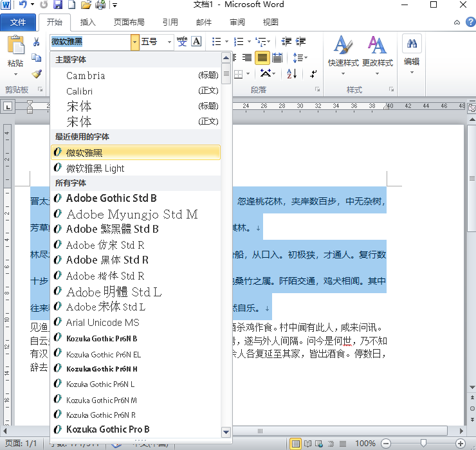Click the zoom in plus button
This screenshot has height=450, width=476.
[460, 444]
